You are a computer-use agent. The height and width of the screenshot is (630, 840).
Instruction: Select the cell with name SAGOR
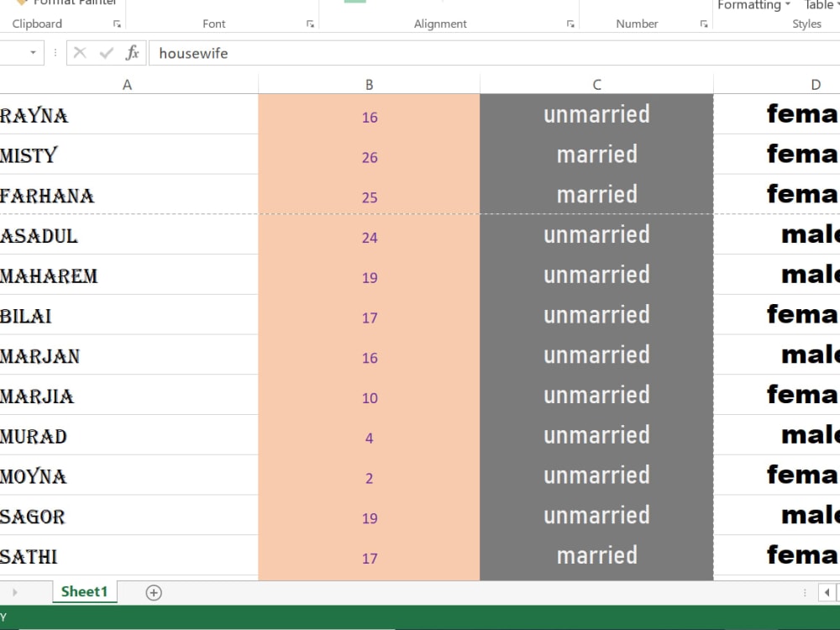[x=129, y=516]
